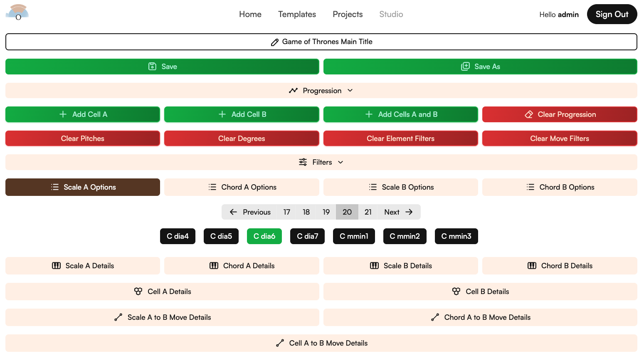Image resolution: width=644 pixels, height=361 pixels.
Task: Click the app logo in the header
Action: pyautogui.click(x=17, y=12)
